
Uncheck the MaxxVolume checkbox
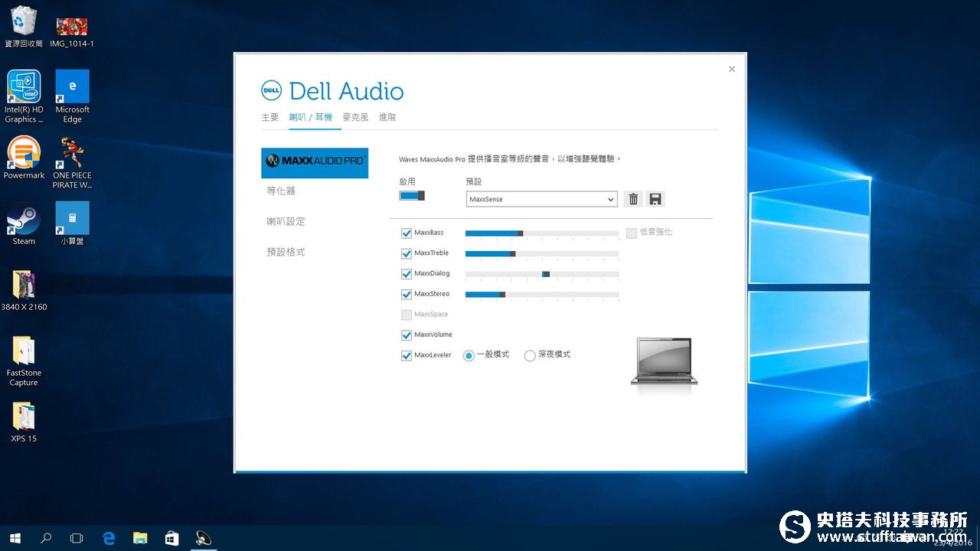(x=407, y=335)
